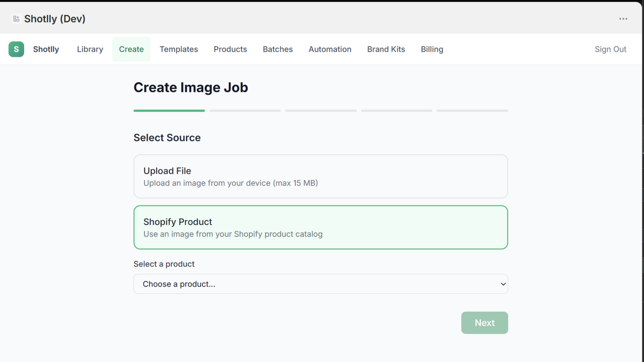Click the green Shotlly S logo icon
The image size is (644, 362).
(x=16, y=49)
